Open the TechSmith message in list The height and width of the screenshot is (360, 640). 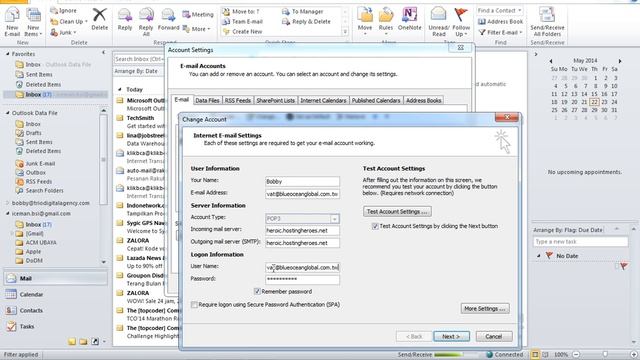click(x=141, y=122)
